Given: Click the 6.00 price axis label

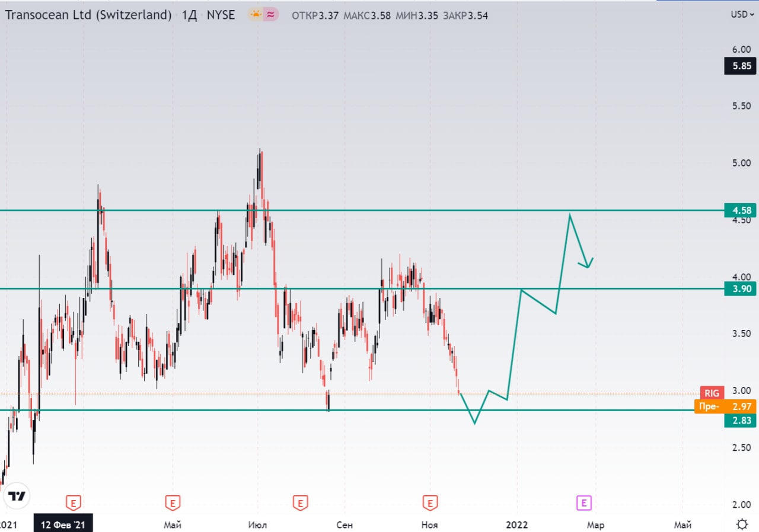Looking at the screenshot, I should tap(741, 49).
